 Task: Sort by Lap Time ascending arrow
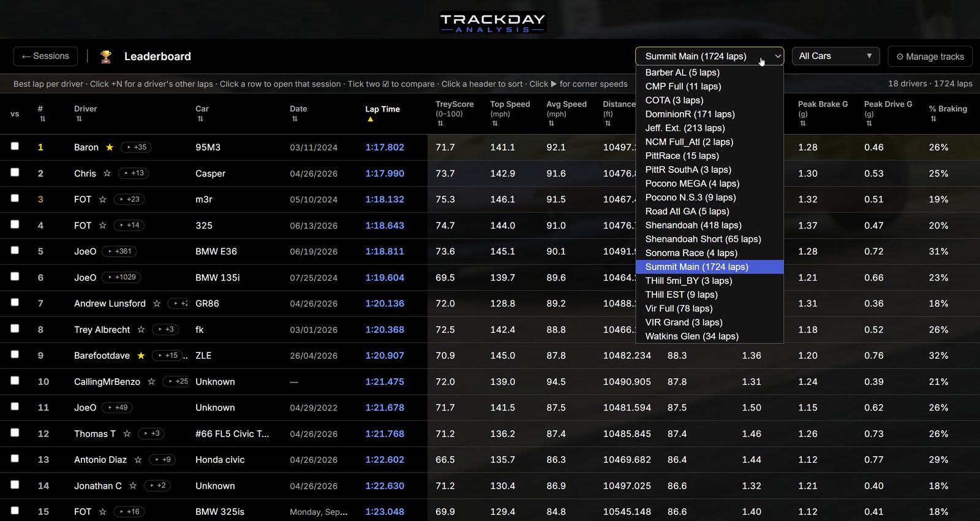click(x=370, y=120)
